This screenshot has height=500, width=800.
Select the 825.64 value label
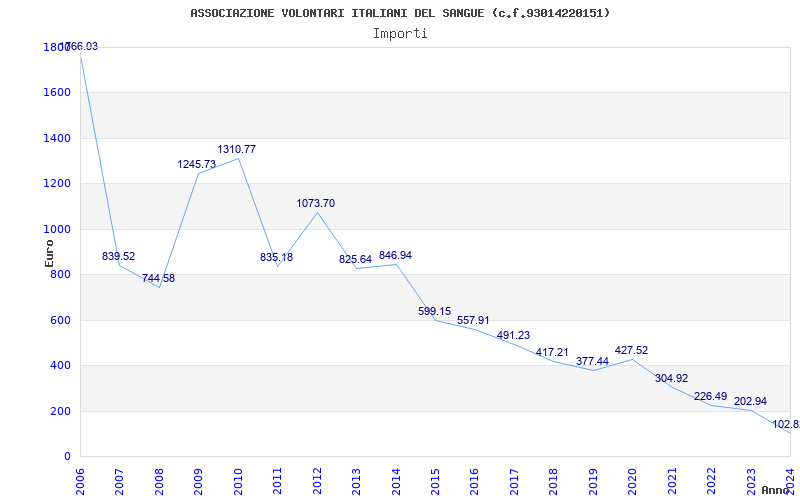click(x=356, y=259)
